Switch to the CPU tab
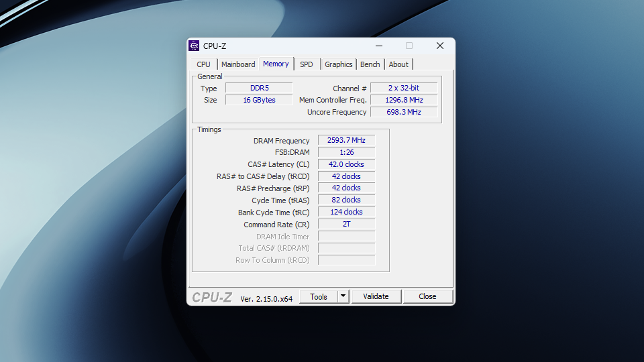 (203, 64)
